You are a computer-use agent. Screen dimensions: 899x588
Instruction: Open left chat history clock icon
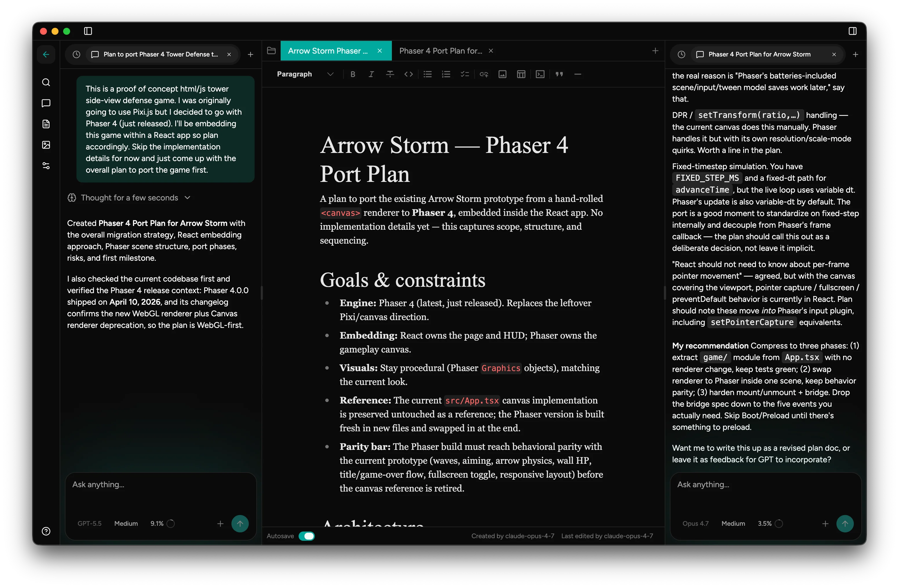[76, 54]
